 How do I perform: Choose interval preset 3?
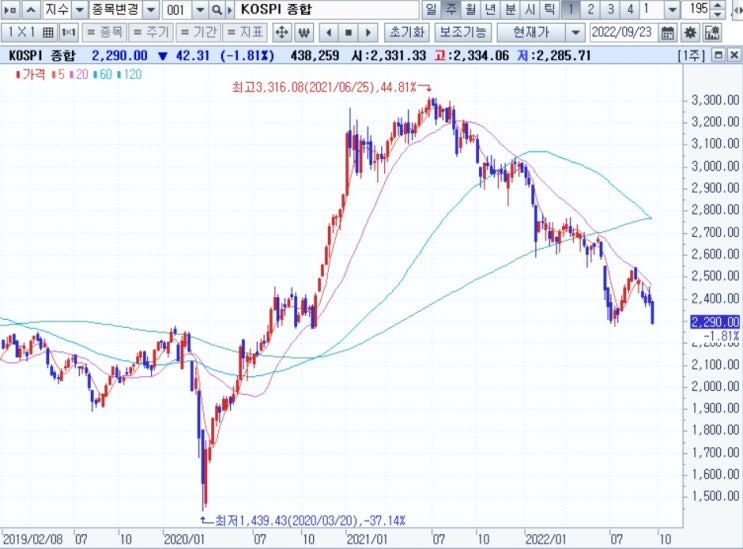[610, 9]
